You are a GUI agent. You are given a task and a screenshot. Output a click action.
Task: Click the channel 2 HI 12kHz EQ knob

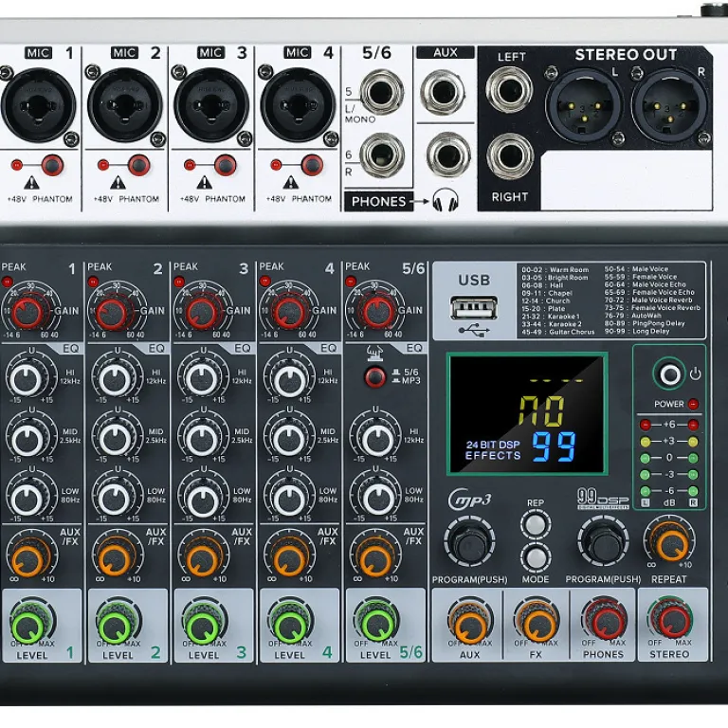coord(115,379)
